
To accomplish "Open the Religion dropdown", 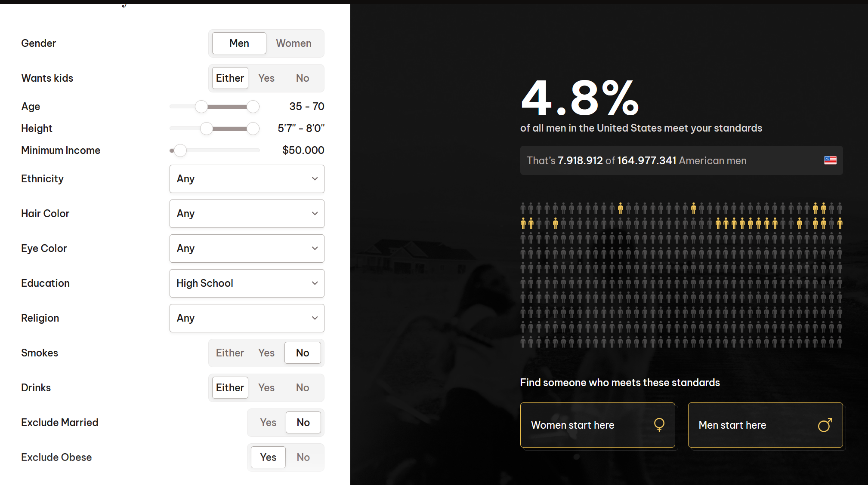I will pyautogui.click(x=247, y=318).
